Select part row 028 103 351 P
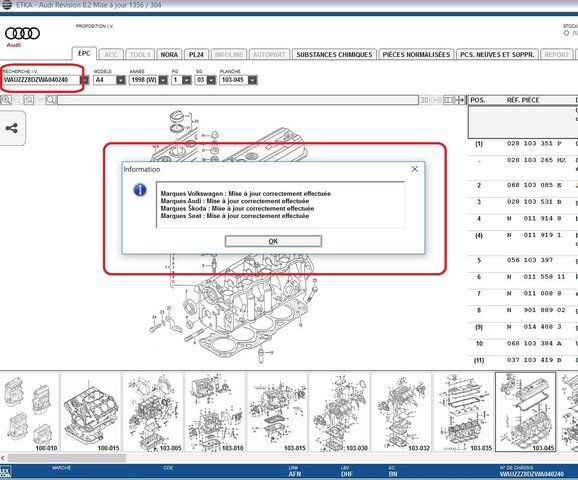578x480 pixels. tap(523, 147)
